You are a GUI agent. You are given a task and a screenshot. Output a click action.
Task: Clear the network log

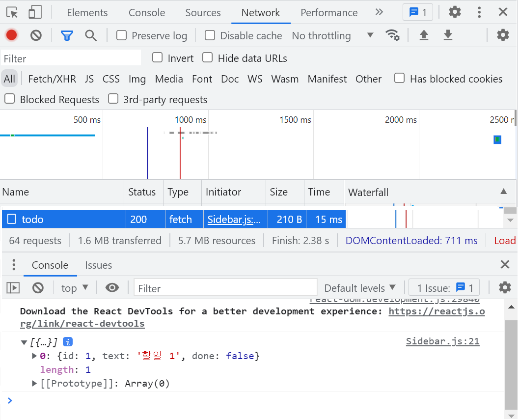(x=36, y=35)
